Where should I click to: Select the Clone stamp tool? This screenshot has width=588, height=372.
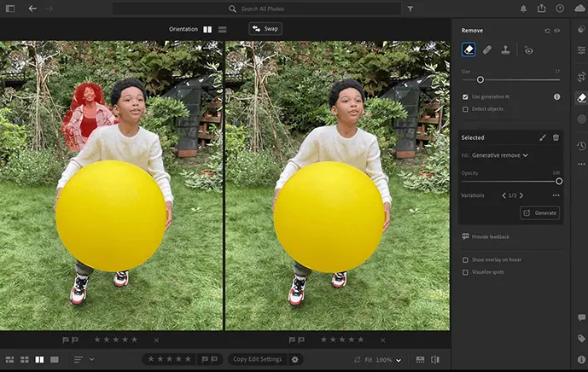(505, 49)
